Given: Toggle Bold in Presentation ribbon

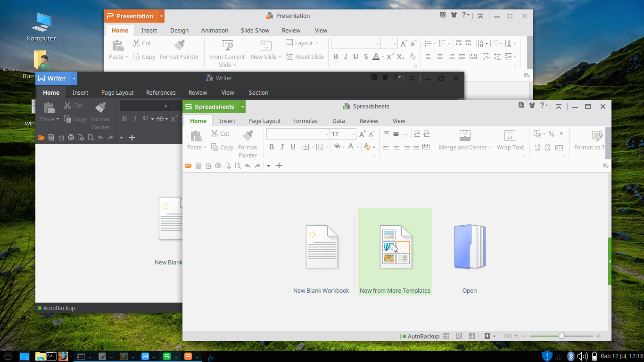Looking at the screenshot, I should point(336,57).
